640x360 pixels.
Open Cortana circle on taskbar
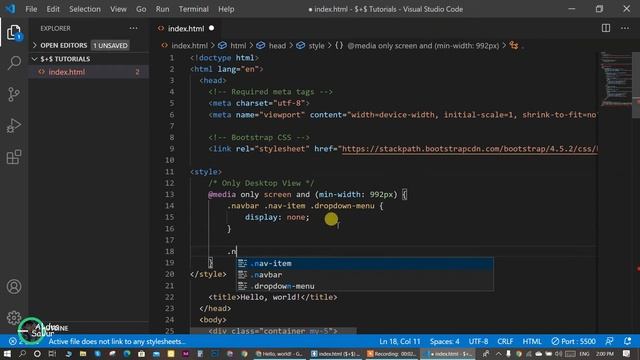[x=37, y=353]
